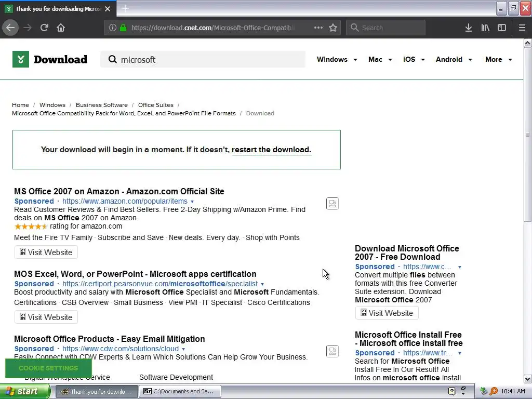Switch to 'Thank you for downlo…' taskbar item
This screenshot has height=399, width=532.
[x=96, y=391]
